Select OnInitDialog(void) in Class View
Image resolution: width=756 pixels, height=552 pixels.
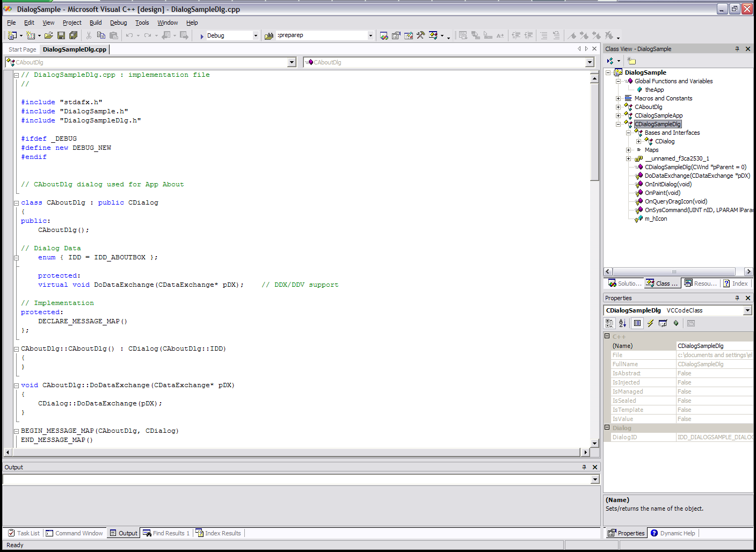coord(668,184)
